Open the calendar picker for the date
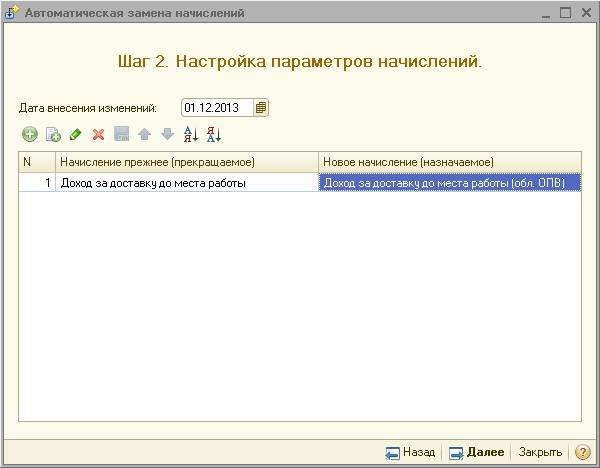Viewport: 600px width, 468px height. tap(261, 108)
